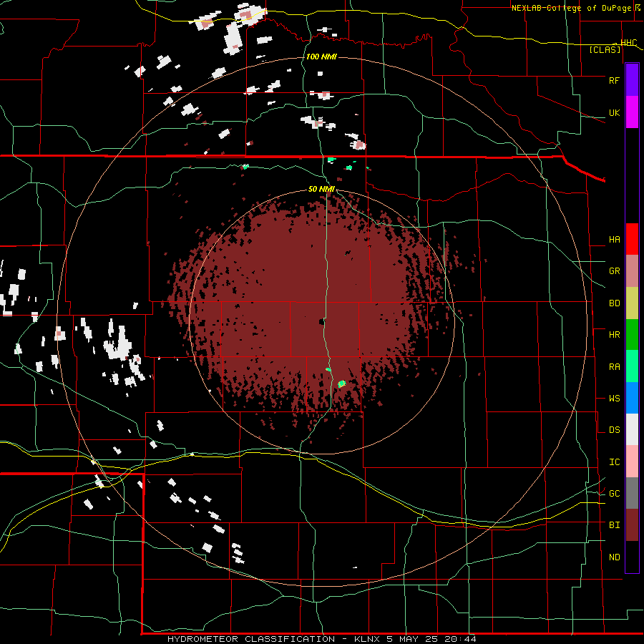Click the HA red legend swatch
Viewport: 644px width, 644px height.
pos(632,239)
